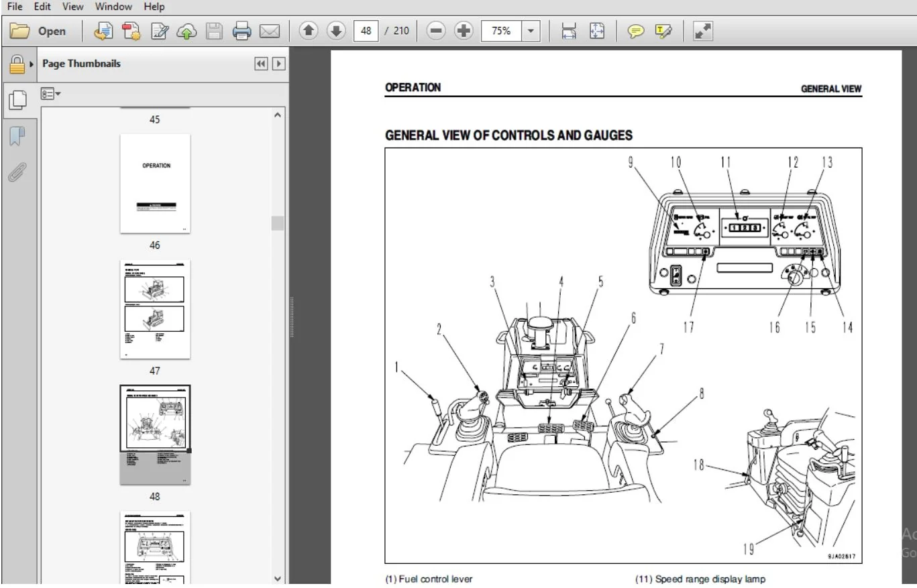
Task: Click the export PDF icon
Action: (x=131, y=31)
